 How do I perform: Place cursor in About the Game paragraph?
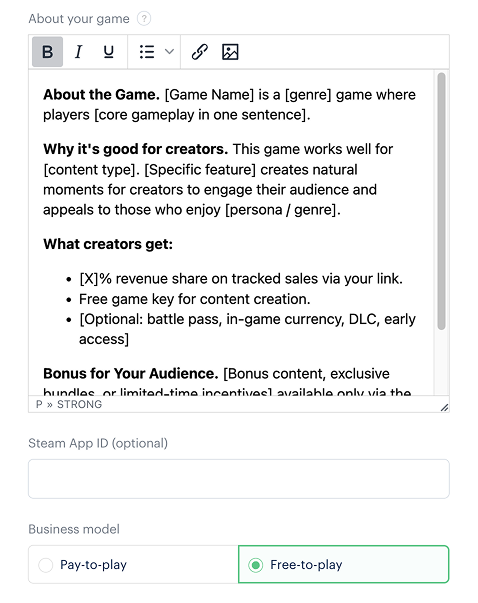point(230,105)
